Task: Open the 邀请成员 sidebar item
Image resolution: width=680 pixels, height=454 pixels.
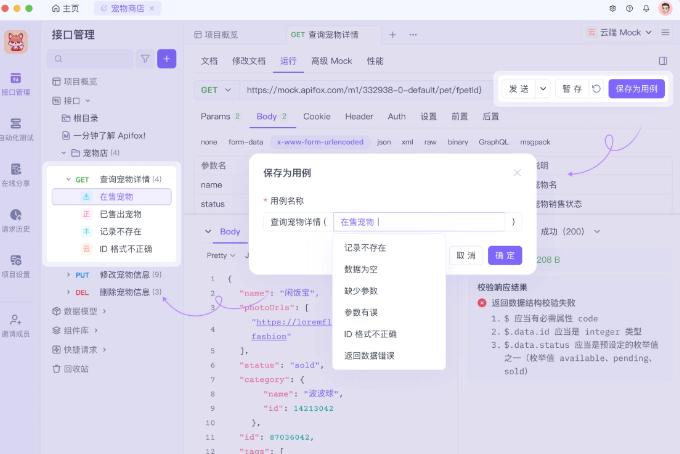Action: point(16,326)
